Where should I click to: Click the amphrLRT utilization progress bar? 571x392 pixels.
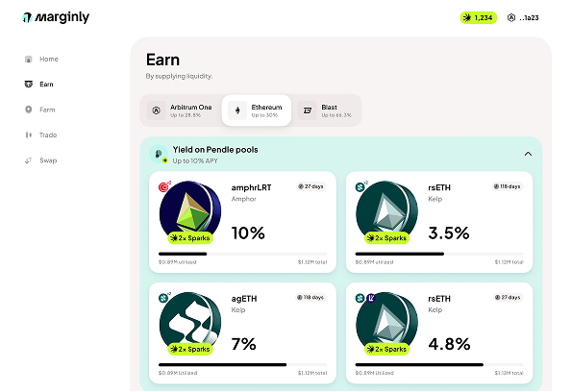coord(242,254)
